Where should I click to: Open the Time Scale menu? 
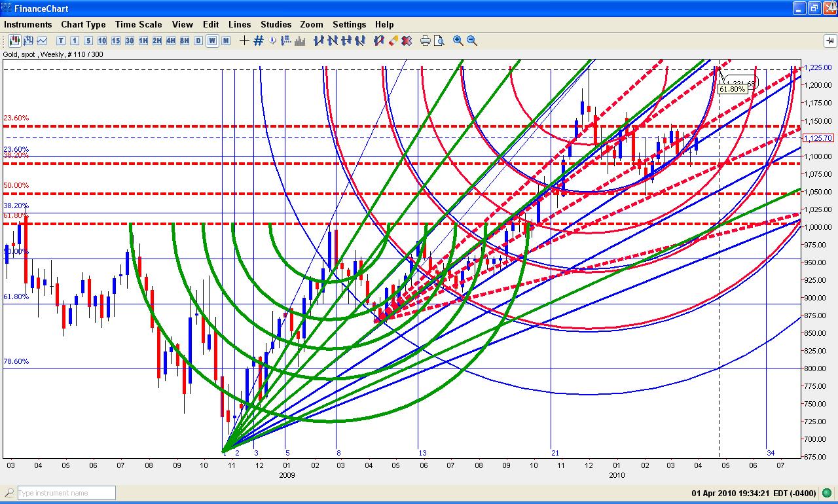pos(138,24)
